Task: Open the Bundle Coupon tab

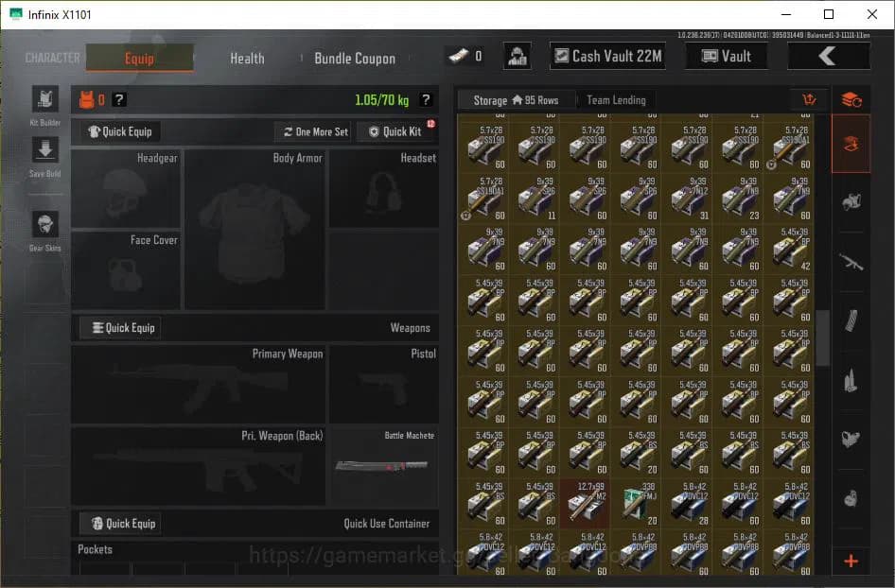Action: point(355,59)
